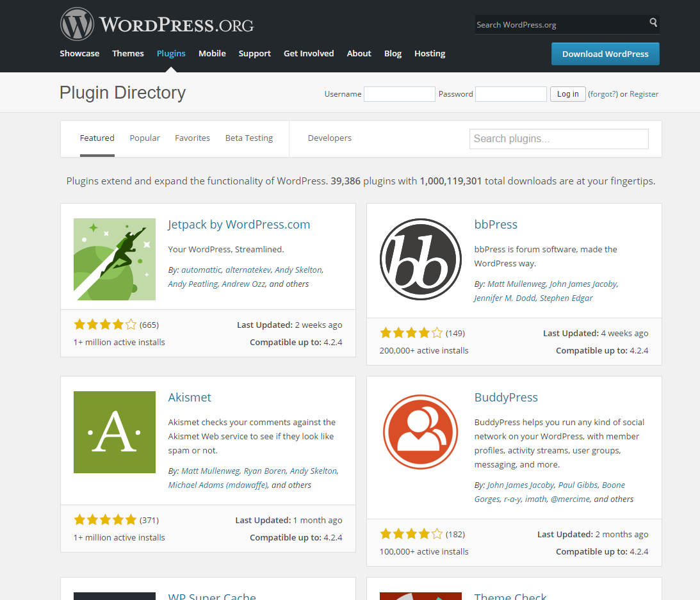Viewport: 700px width, 600px height.
Task: Open author Paul Gibbs under BuddyPress
Action: click(x=578, y=485)
